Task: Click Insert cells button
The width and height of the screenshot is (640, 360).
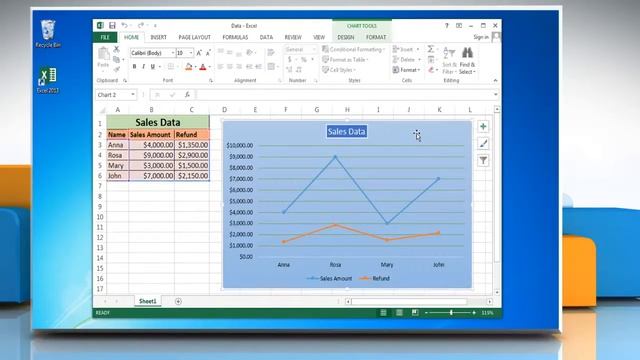Action: (x=406, y=49)
